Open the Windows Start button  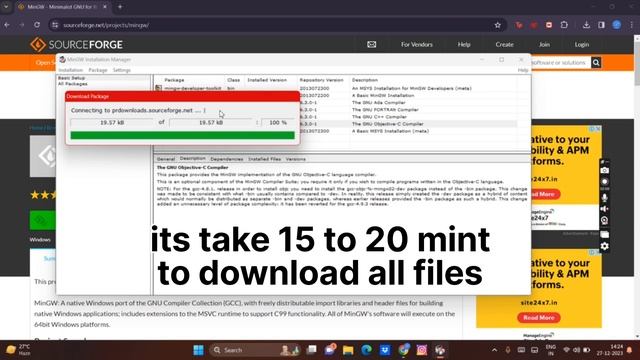[x=198, y=350]
